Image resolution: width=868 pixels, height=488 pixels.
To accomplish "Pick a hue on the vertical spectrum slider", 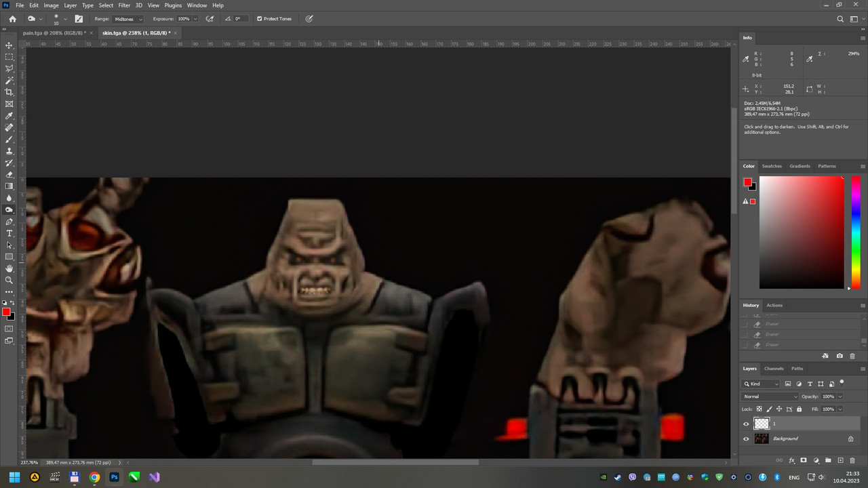I will point(856,232).
